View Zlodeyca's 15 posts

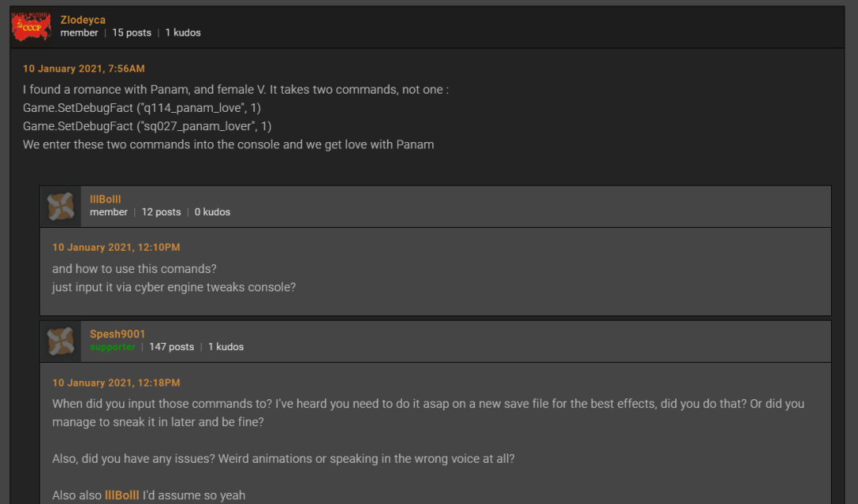(131, 33)
